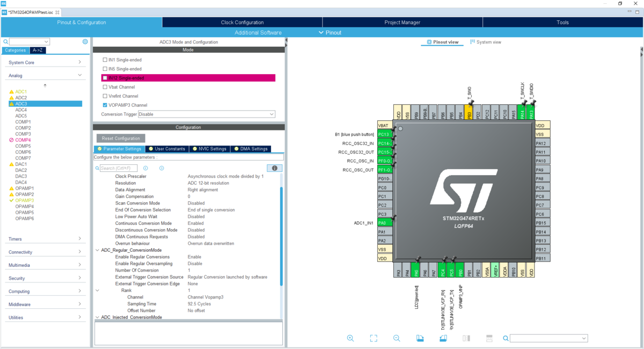Click the Reset Configuration button
The width and height of the screenshot is (644, 349).
click(x=121, y=139)
